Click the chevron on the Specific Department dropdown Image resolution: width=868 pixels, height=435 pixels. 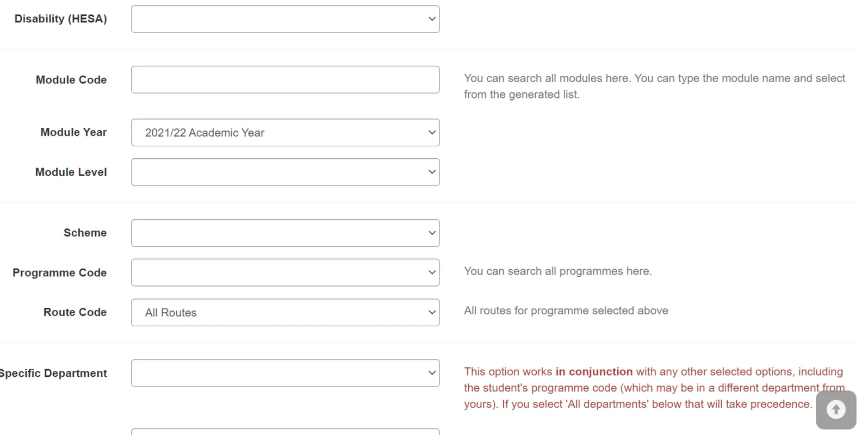432,373
